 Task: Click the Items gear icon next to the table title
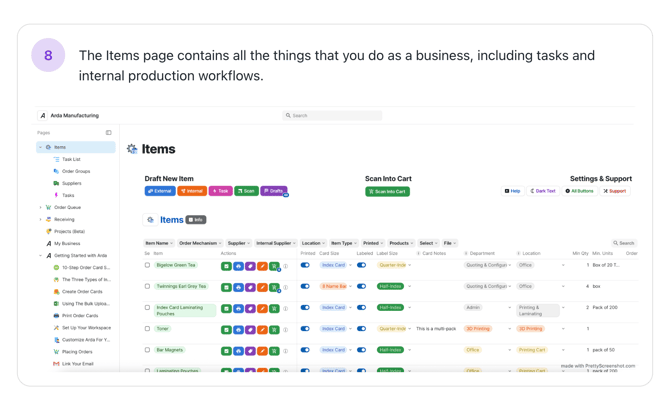tap(151, 220)
